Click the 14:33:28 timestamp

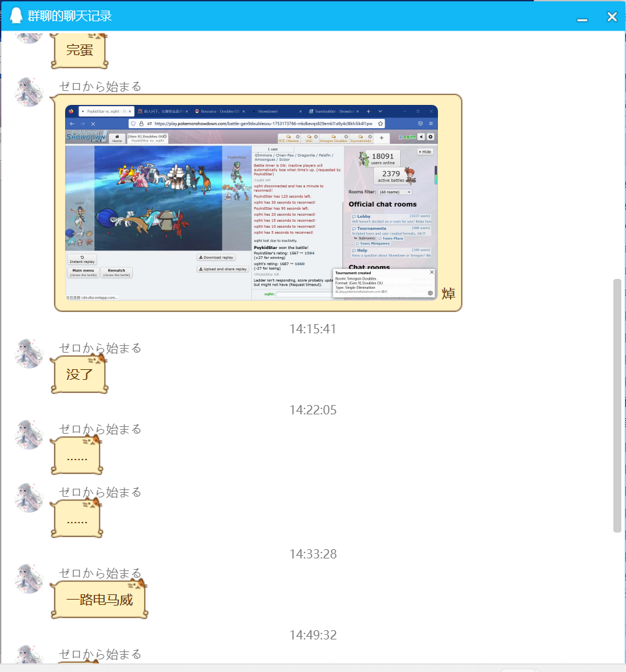click(313, 554)
